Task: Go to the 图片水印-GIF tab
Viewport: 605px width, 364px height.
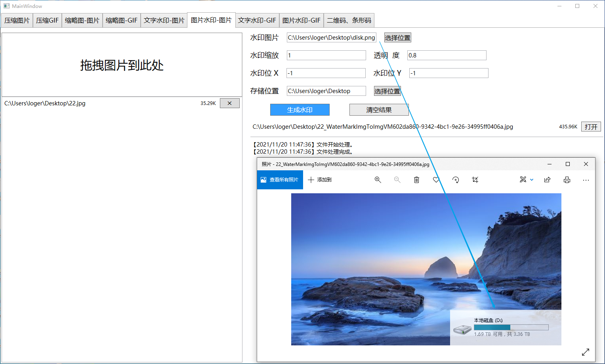Action: point(302,20)
